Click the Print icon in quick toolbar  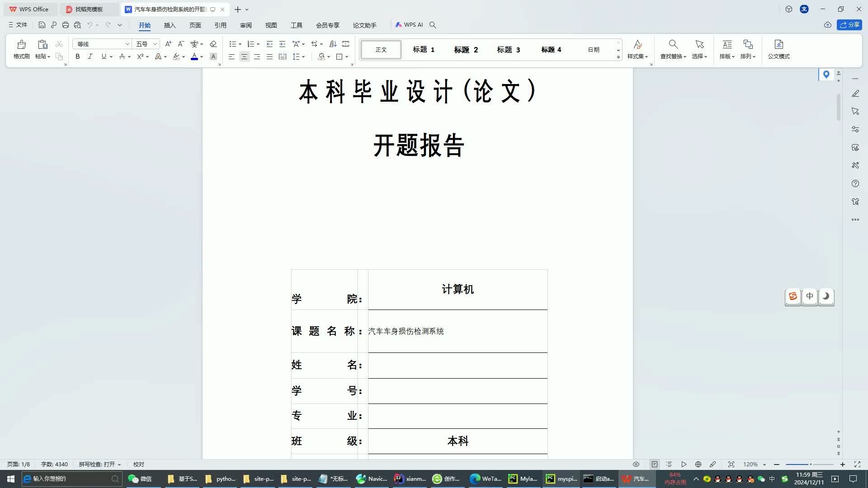tap(66, 25)
